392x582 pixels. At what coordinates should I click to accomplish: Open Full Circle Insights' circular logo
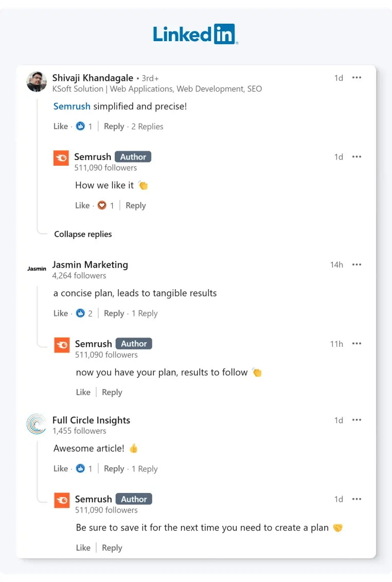click(x=35, y=424)
